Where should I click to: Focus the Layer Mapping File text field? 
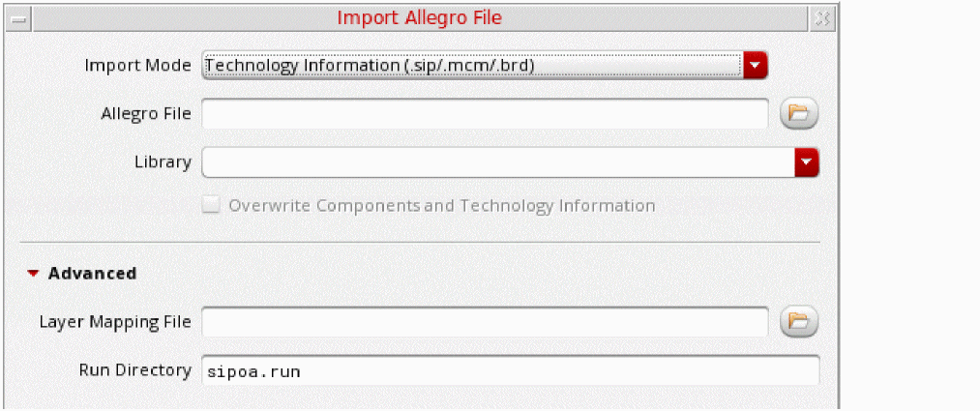(x=484, y=321)
